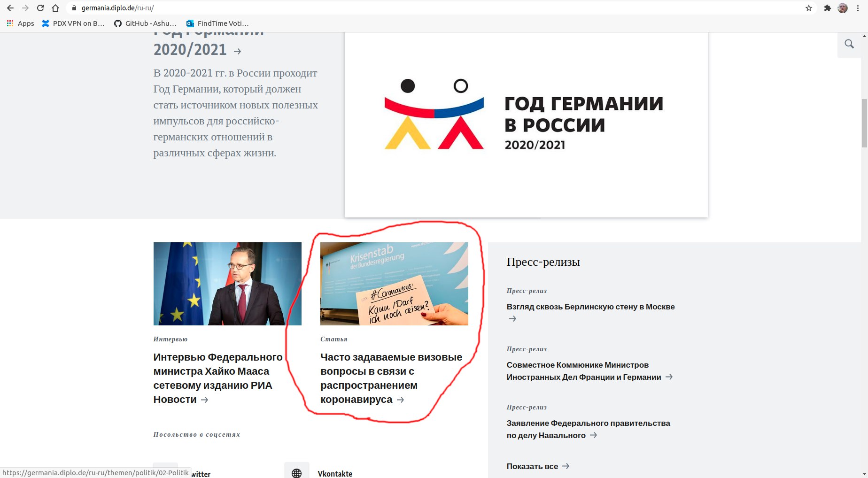
Task: Open the Navalny case press release
Action: 588,429
